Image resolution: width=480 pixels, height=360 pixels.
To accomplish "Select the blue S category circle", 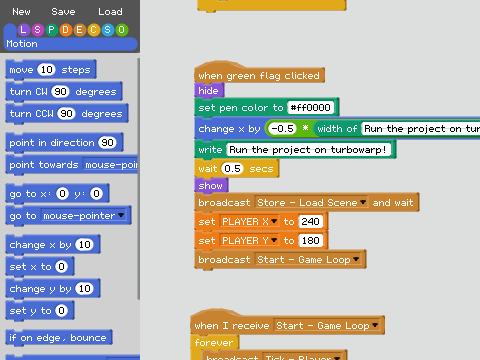I will 107,30.
